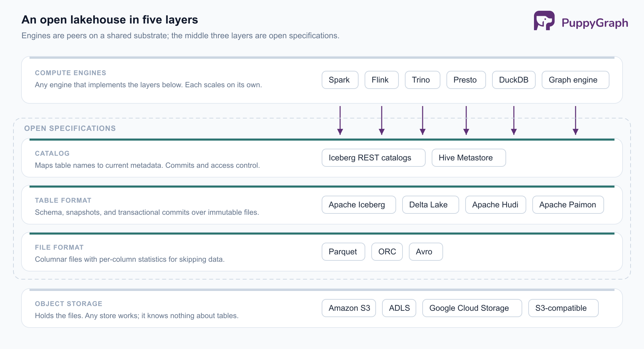Screen dimensions: 644x349
Task: Click the TABLE FORMAT heading
Action: coord(63,200)
